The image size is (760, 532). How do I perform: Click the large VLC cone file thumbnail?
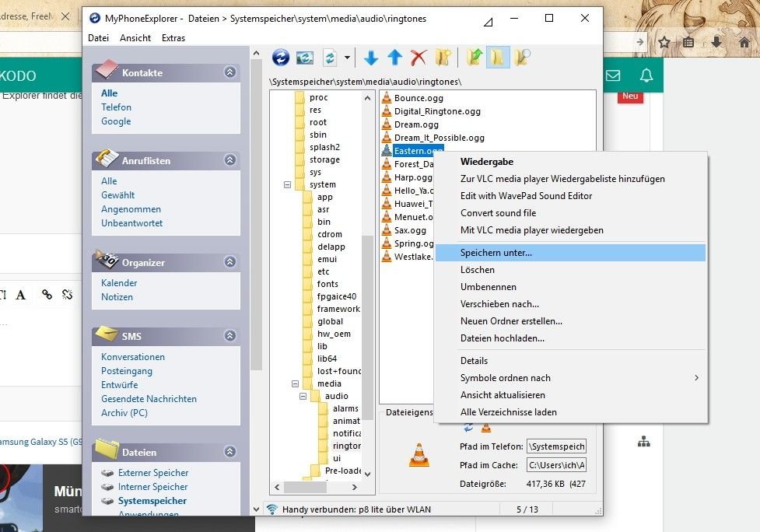click(419, 456)
